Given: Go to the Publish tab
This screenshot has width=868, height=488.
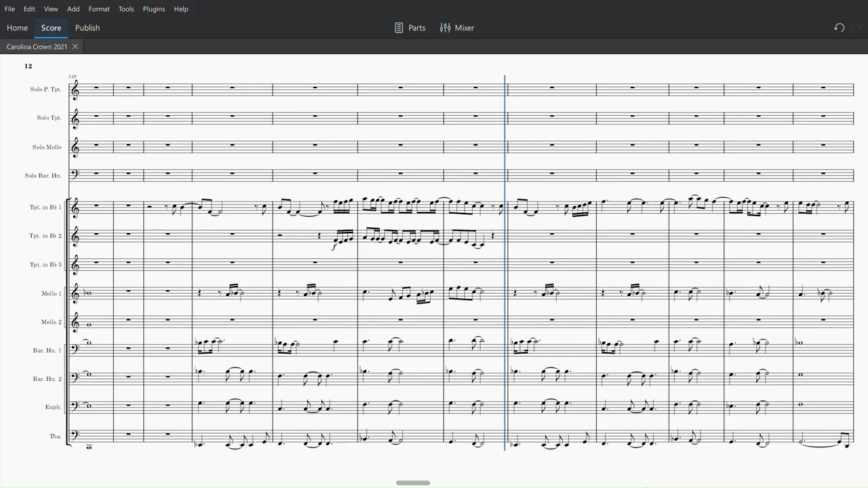Looking at the screenshot, I should pos(87,28).
